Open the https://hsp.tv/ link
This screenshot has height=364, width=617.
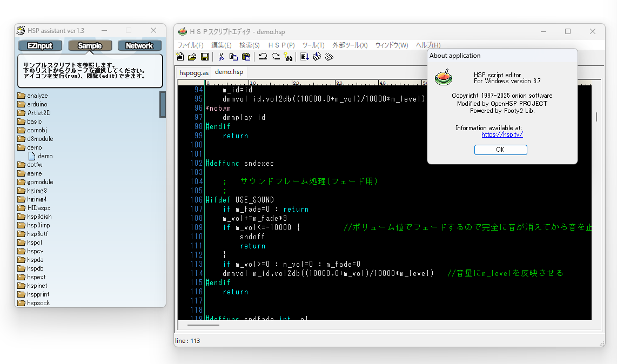(502, 134)
